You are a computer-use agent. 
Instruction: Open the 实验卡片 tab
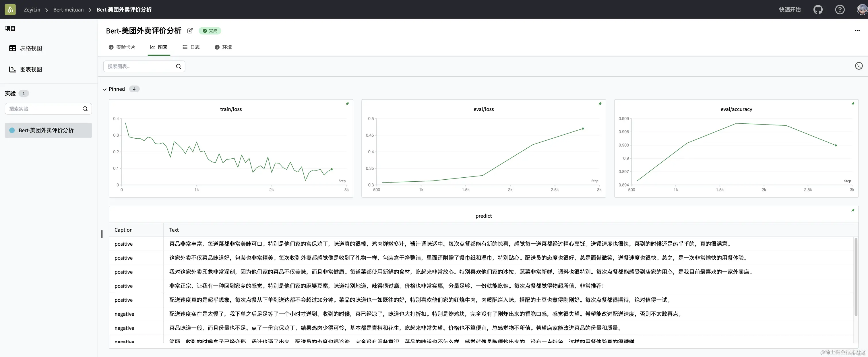122,47
